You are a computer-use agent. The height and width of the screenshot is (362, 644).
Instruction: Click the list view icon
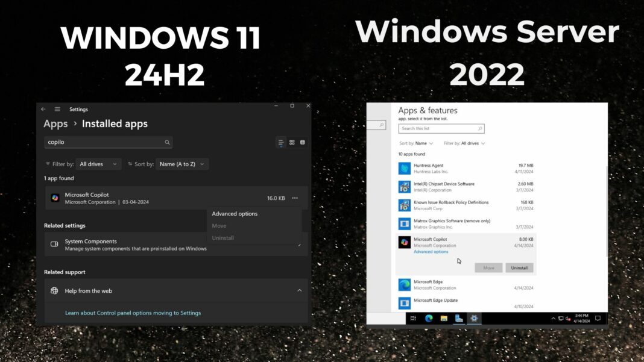coord(281,142)
